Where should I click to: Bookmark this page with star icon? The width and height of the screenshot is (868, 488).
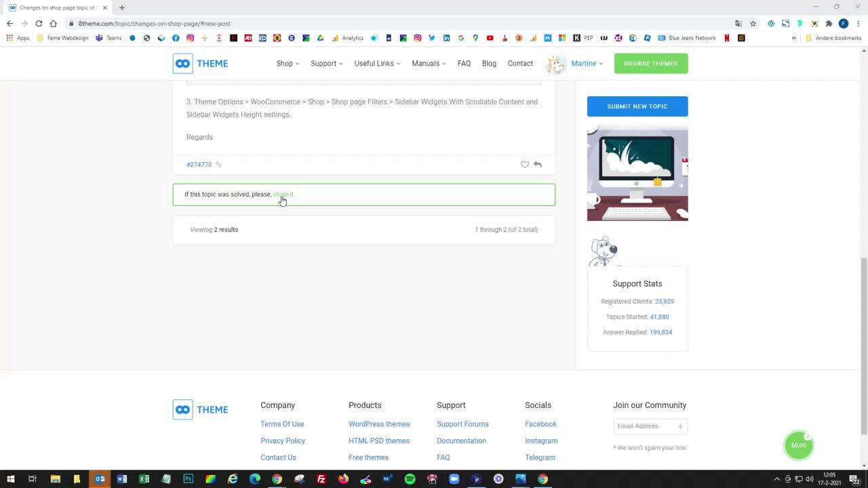753,24
